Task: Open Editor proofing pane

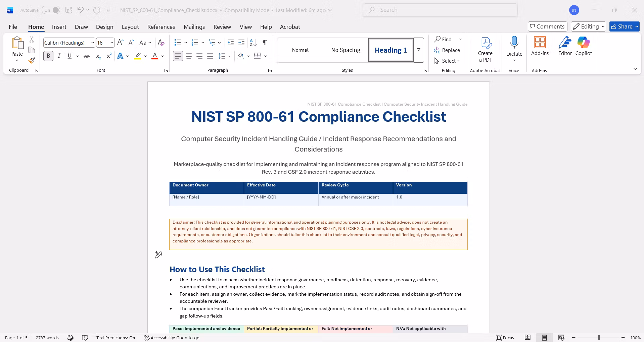Action: pos(565,46)
